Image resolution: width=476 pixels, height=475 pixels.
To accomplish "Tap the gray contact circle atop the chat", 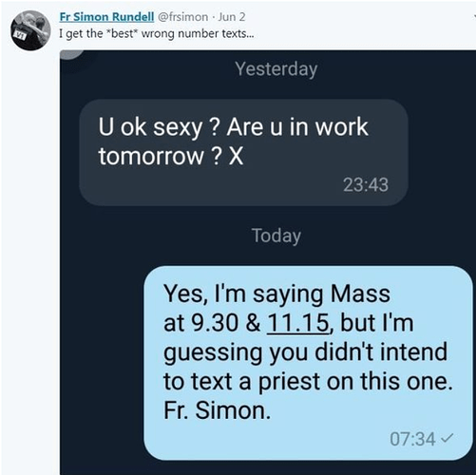I will click(x=72, y=54).
